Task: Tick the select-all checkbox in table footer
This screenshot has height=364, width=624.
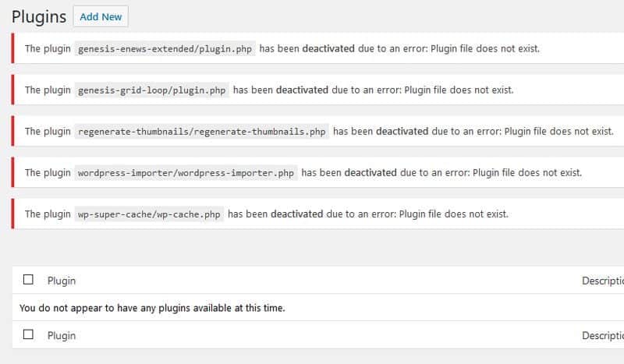Action: 28,334
